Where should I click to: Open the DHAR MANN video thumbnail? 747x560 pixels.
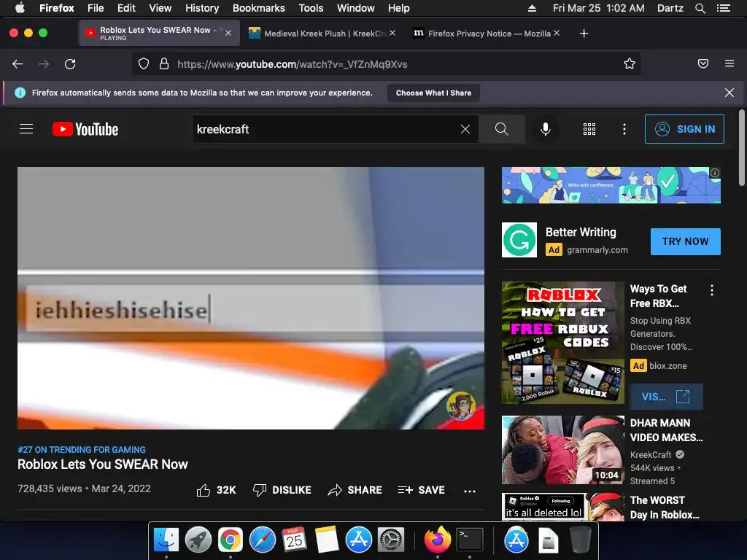click(x=563, y=450)
